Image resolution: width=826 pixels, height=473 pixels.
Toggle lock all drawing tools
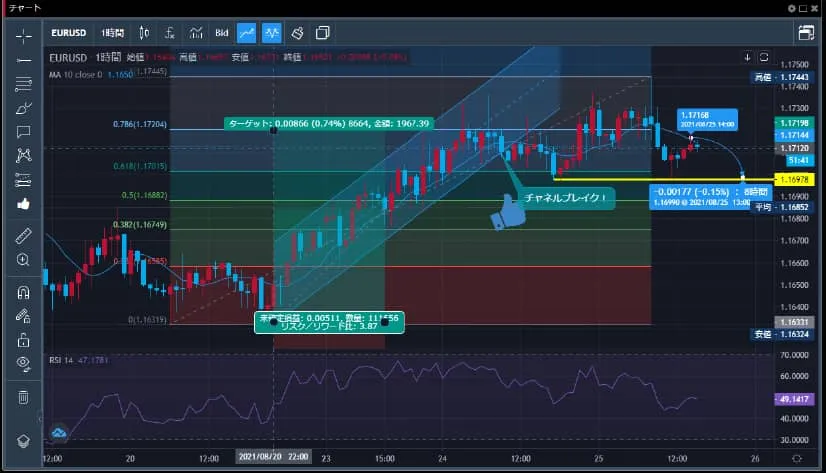pyautogui.click(x=23, y=340)
